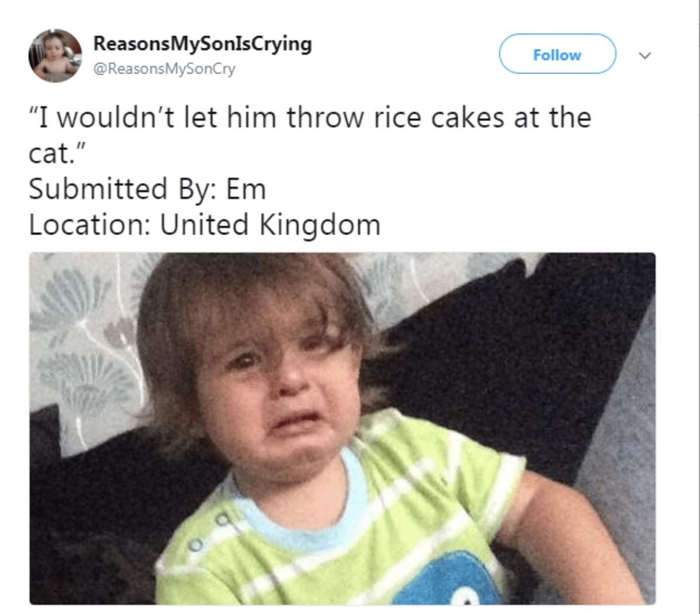Viewport: 700px width, 614px height.
Task: Click the blue whale graphic on shirt
Action: tap(446, 579)
